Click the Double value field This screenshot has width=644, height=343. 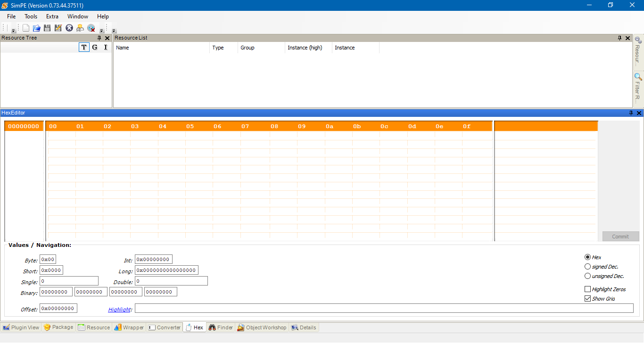[x=171, y=281]
